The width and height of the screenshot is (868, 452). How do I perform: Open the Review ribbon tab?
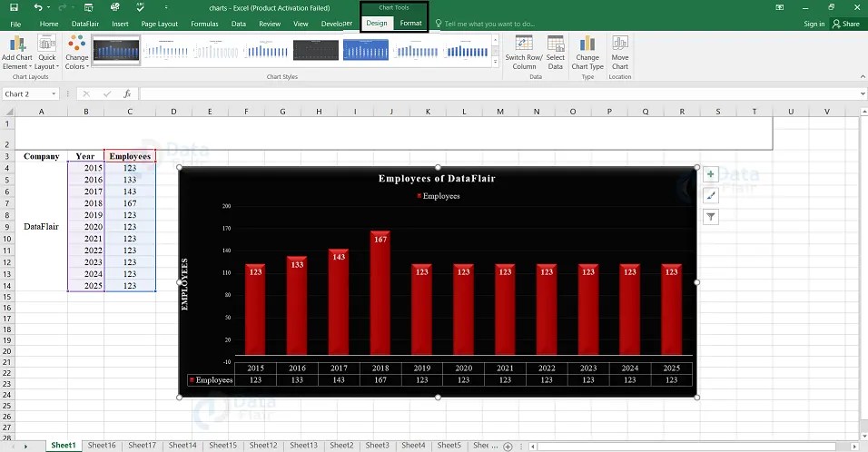click(270, 24)
